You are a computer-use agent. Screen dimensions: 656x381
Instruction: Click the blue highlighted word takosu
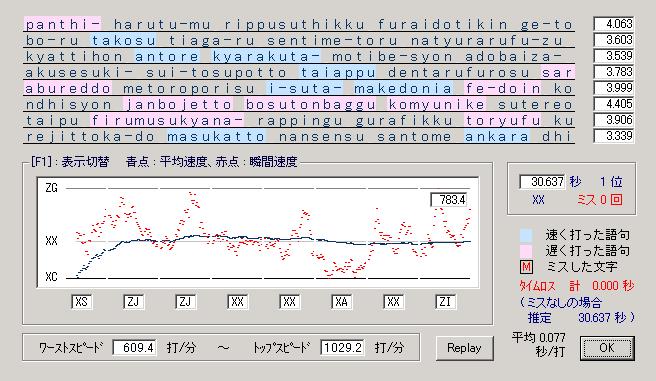coord(123,41)
